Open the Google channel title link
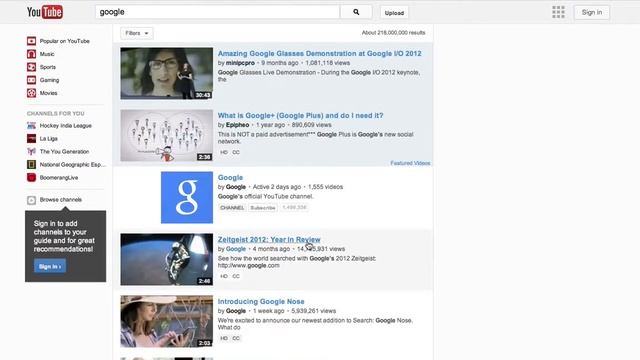This screenshot has height=360, width=640. [x=230, y=178]
